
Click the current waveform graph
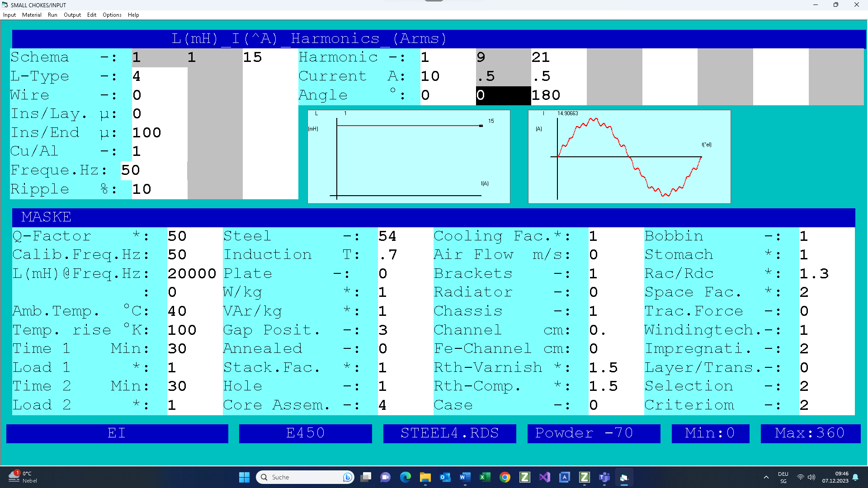click(629, 157)
